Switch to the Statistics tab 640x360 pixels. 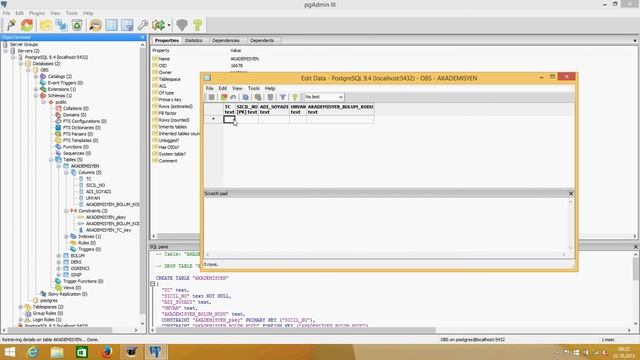point(193,40)
